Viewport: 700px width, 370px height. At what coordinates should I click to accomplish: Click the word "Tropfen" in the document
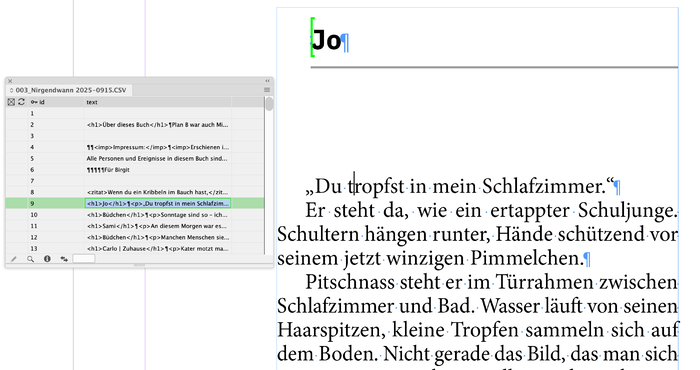[485, 330]
